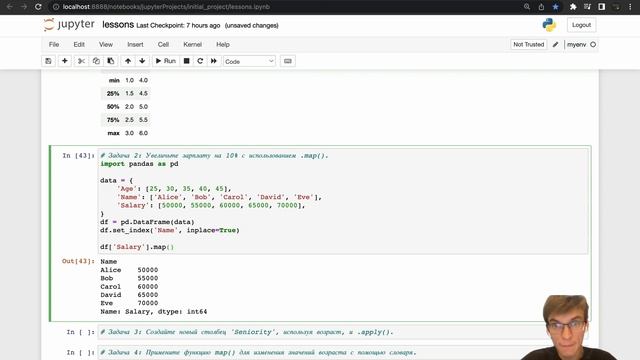Select the Задача 3 Seniority cell
The height and width of the screenshot is (360, 640).
click(343, 332)
